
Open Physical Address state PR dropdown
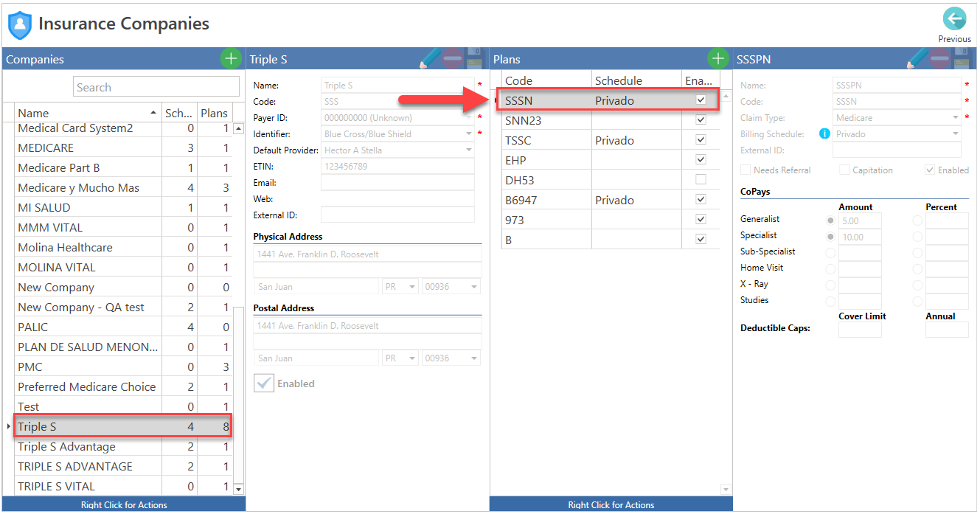412,287
